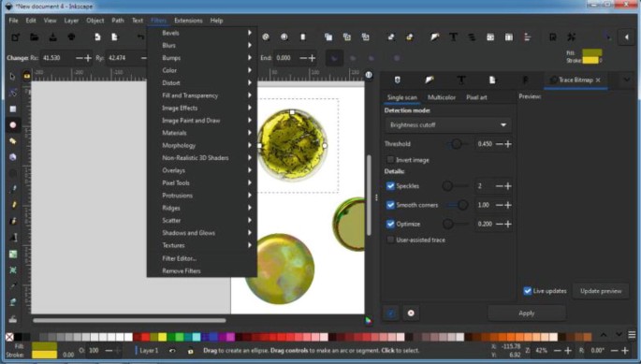Screen dimensions: 641x364
Task: Expand the Bevels submenu
Action: 202,33
